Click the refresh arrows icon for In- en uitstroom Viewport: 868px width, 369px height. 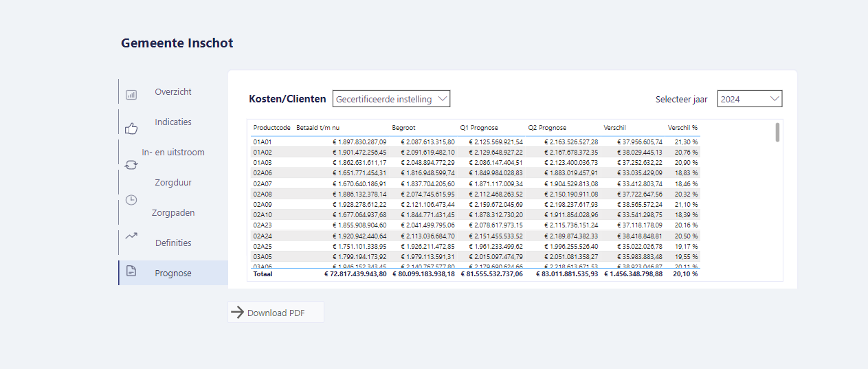131,165
